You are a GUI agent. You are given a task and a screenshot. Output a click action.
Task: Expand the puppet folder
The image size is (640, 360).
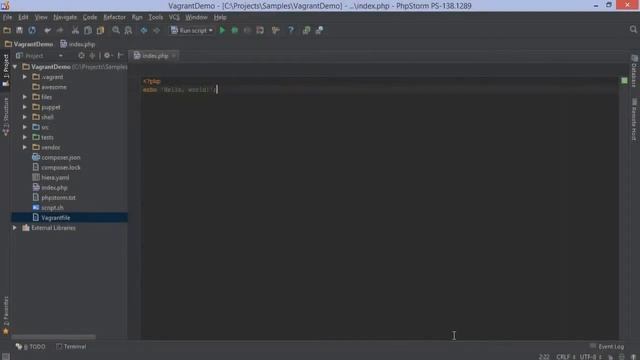point(25,107)
